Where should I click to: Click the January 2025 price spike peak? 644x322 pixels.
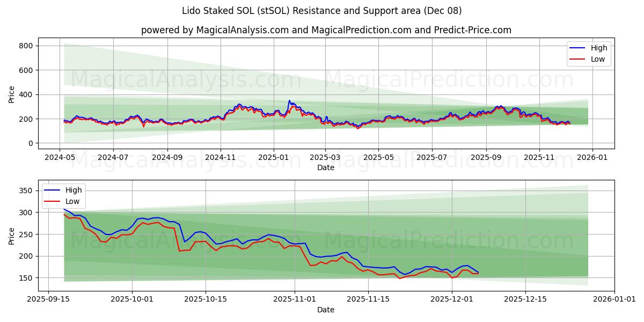pos(289,99)
